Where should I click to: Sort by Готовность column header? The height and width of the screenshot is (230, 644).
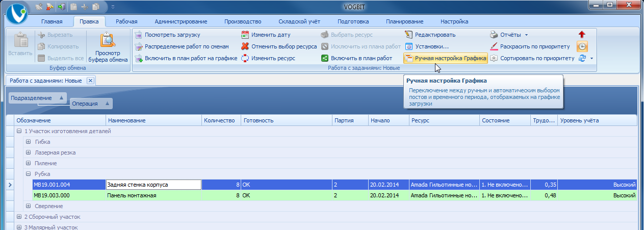(x=287, y=120)
